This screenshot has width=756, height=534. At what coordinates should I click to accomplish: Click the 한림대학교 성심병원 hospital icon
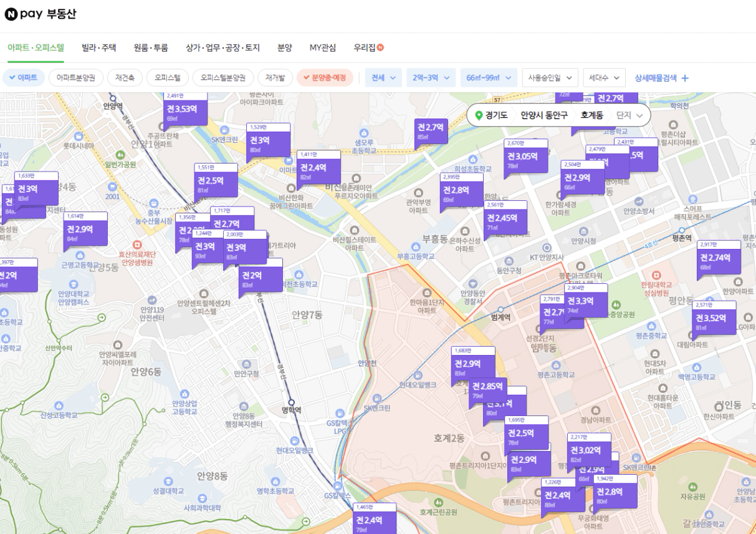pos(655,275)
